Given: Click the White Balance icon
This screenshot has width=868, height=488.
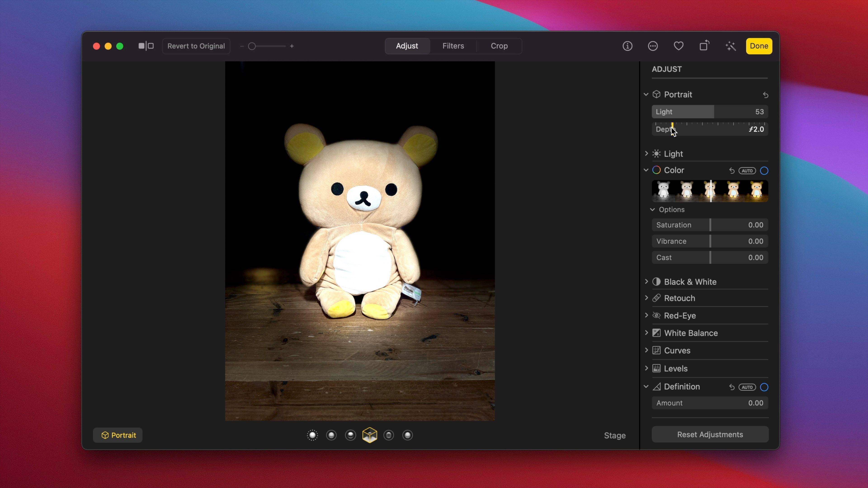Looking at the screenshot, I should (656, 333).
